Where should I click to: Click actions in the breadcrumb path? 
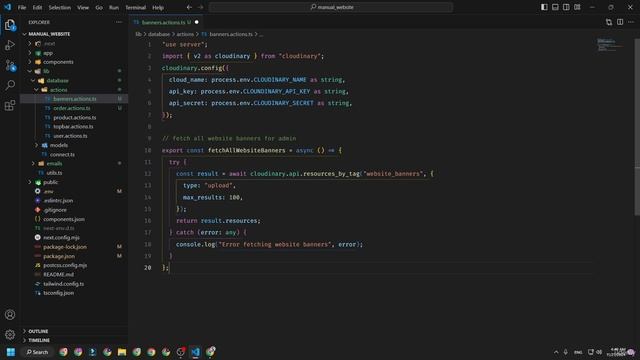click(185, 34)
